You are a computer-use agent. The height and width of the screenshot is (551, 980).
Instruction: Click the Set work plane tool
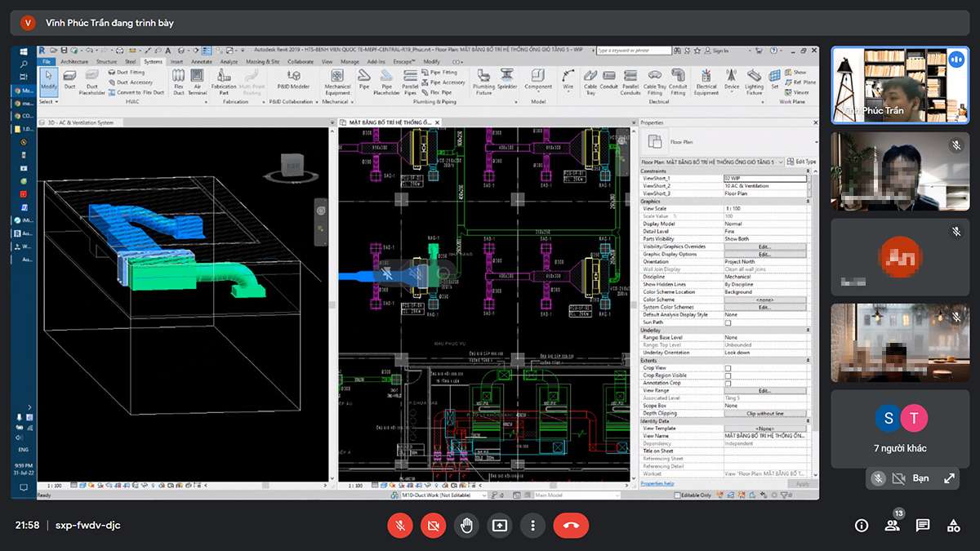[x=775, y=78]
